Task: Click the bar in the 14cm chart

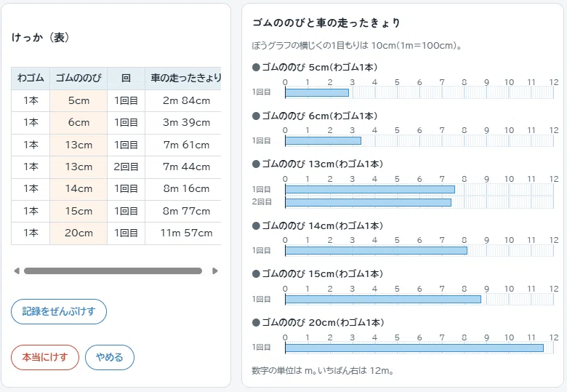Action: (376, 251)
